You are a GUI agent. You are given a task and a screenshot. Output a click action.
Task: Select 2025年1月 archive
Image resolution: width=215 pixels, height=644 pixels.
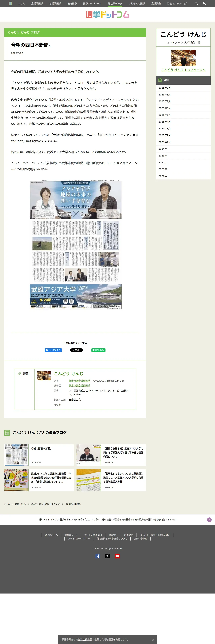pyautogui.click(x=183, y=142)
